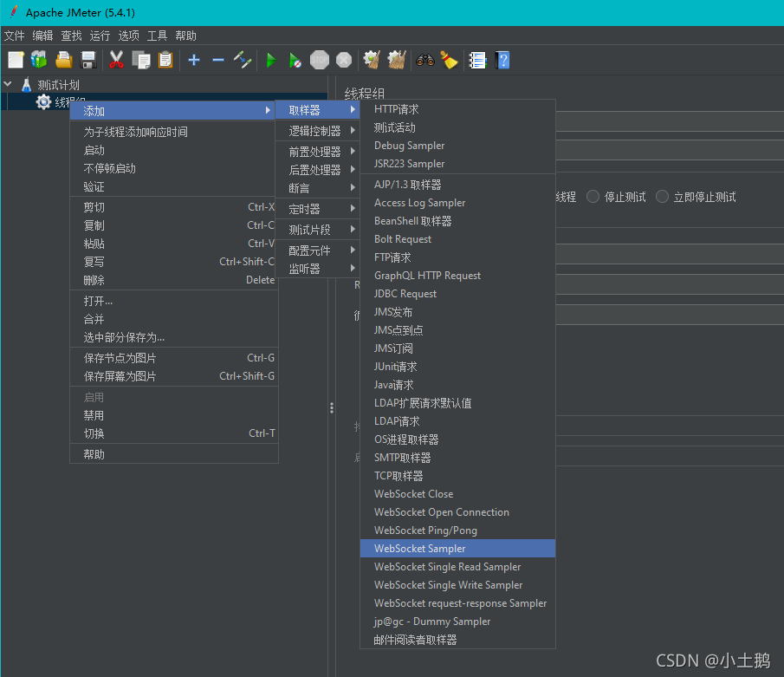Click the Clear gear-broom icon
This screenshot has width=784, height=677.
372,60
